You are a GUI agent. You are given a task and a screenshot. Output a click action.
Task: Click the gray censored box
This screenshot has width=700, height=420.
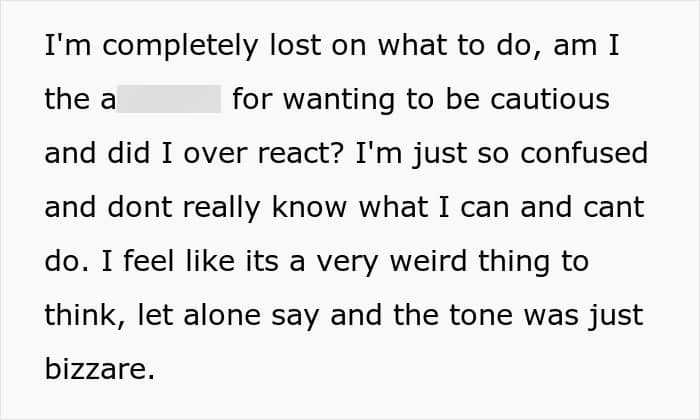(169, 100)
